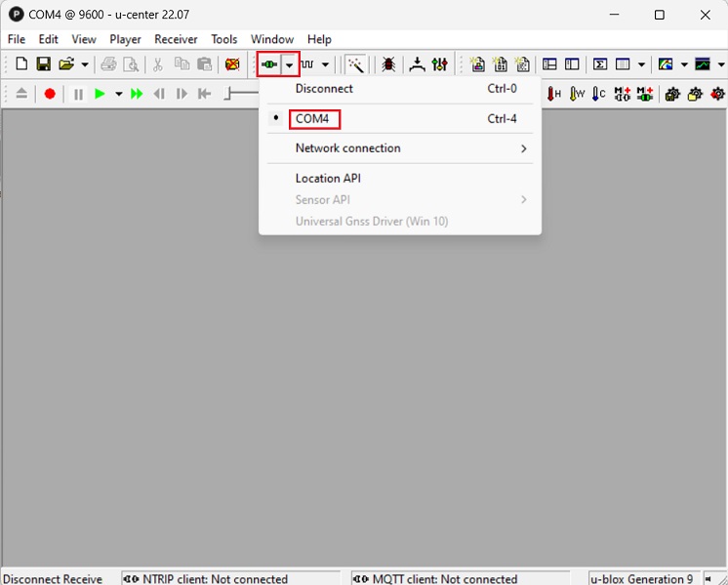Screen dimensions: 728x585
Task: Open the dropdown arrow beside Open folder
Action: point(85,64)
